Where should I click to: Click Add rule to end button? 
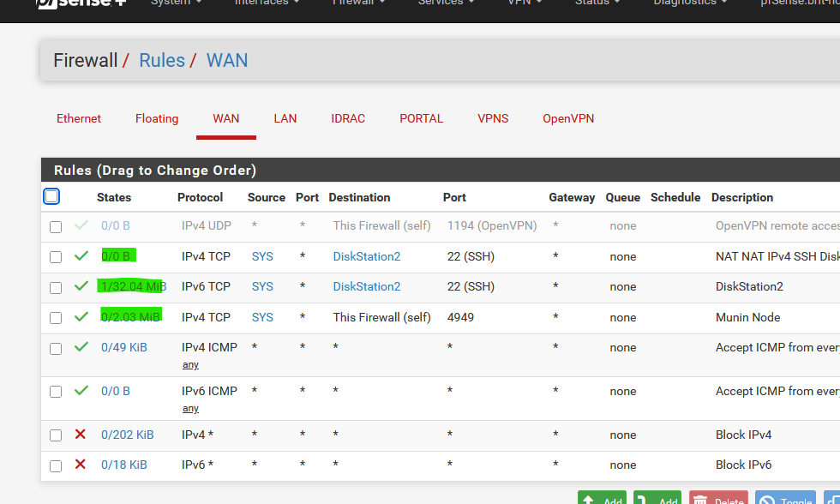657,498
